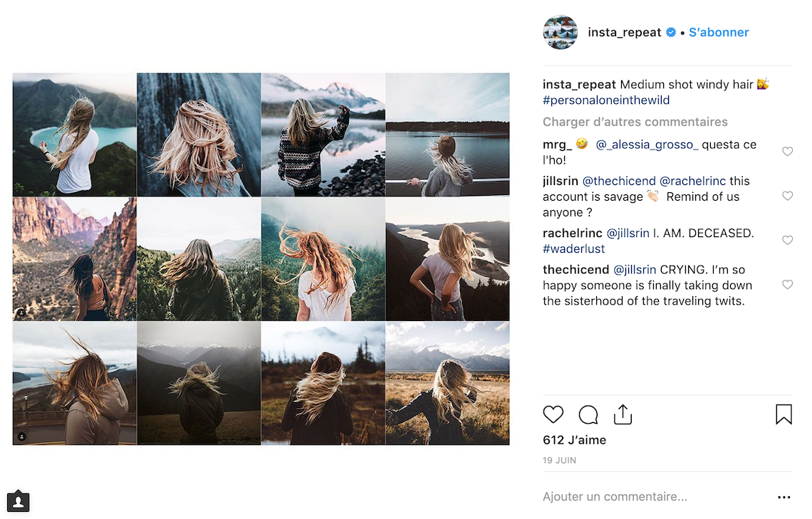Screen dimensions: 812x519
Task: Open the comment bubble icon
Action: pyautogui.click(x=588, y=414)
